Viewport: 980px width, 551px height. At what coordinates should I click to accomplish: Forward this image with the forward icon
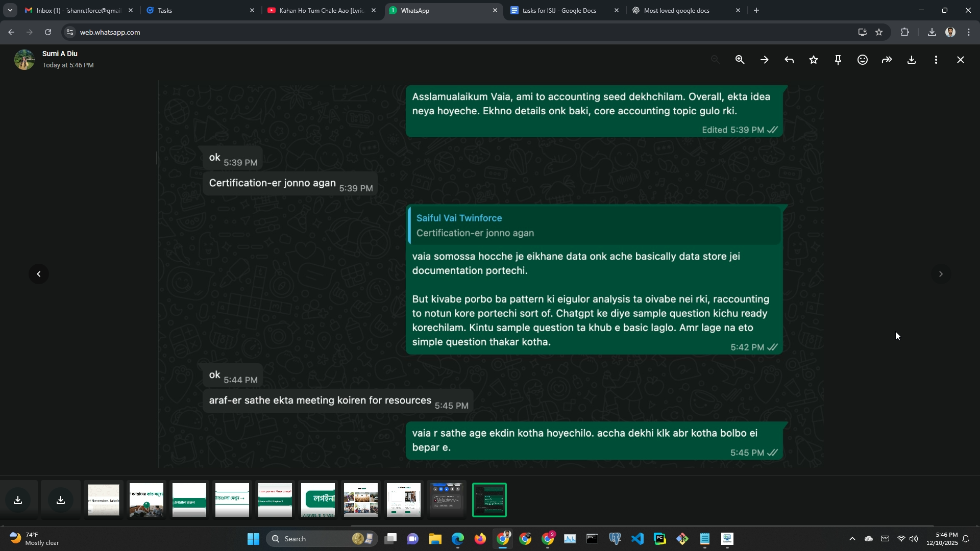pyautogui.click(x=887, y=60)
